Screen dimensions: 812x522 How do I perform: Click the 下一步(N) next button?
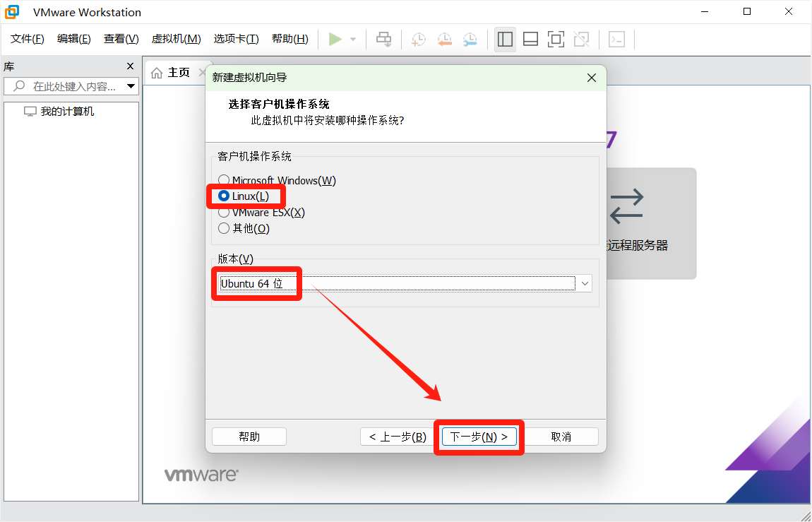tap(479, 437)
